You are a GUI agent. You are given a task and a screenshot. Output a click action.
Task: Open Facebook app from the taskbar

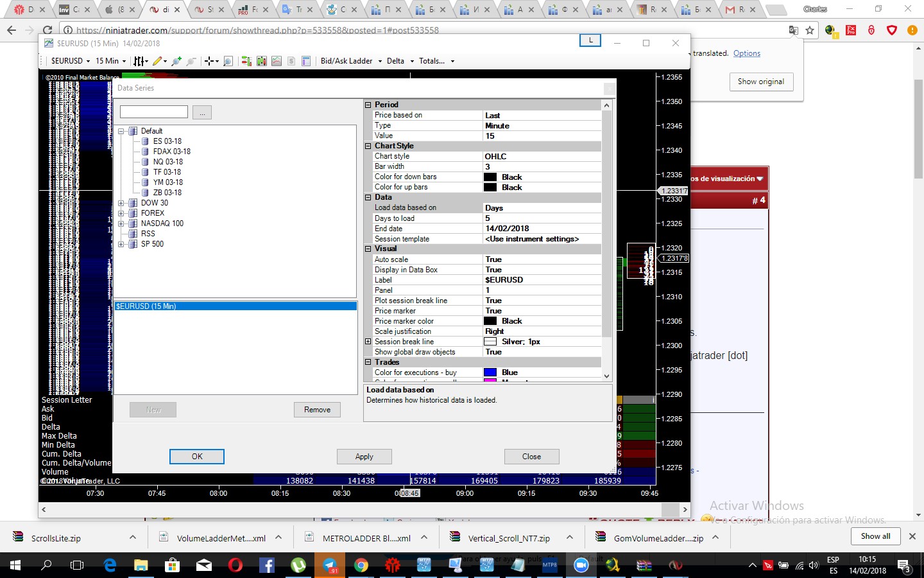(267, 565)
